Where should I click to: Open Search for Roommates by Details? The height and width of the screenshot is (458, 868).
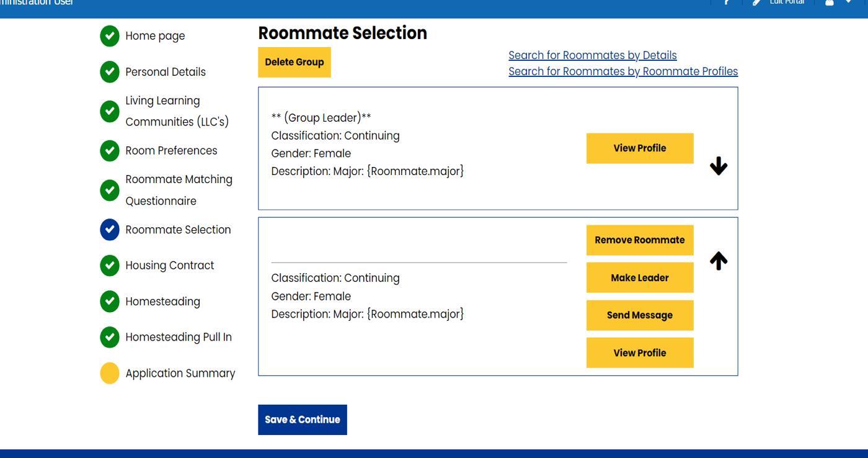tap(592, 55)
